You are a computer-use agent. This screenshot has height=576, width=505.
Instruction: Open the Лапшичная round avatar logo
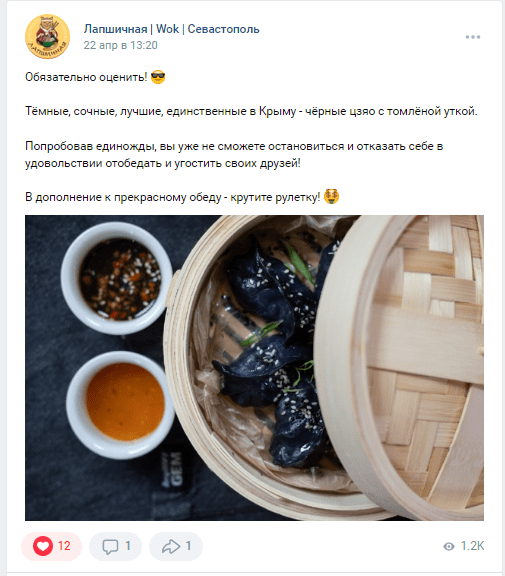pos(47,36)
